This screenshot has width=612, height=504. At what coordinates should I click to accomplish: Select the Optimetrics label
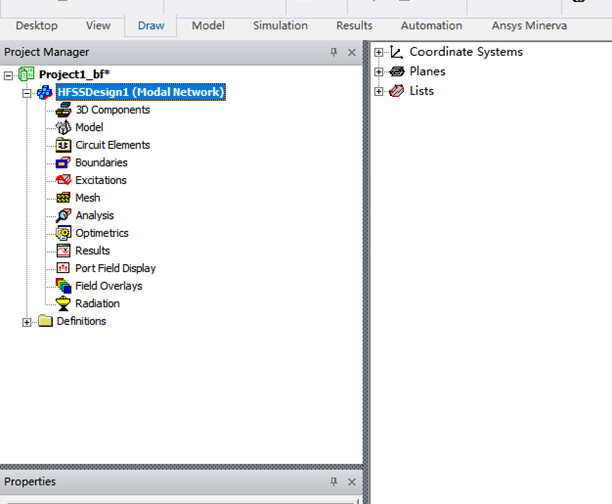pos(102,233)
